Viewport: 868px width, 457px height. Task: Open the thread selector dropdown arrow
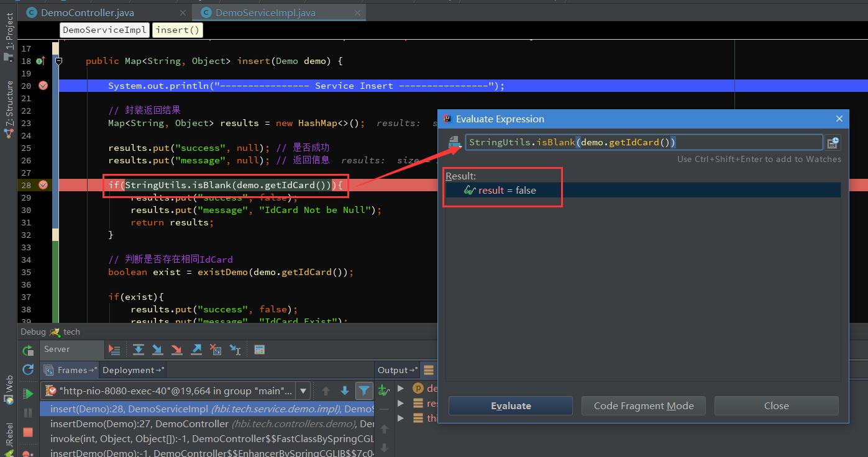click(303, 391)
